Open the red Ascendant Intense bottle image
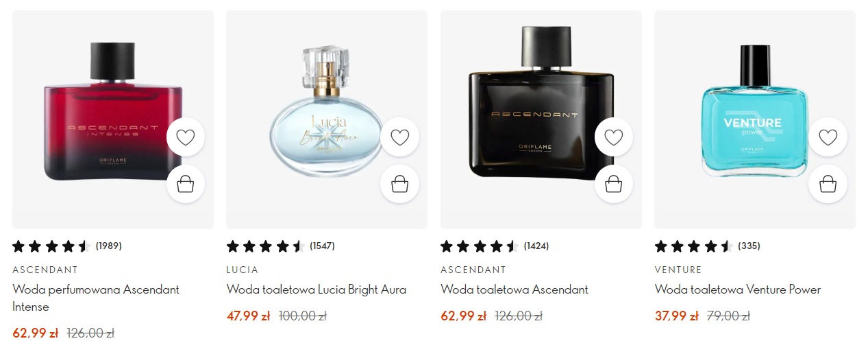 click(113, 119)
